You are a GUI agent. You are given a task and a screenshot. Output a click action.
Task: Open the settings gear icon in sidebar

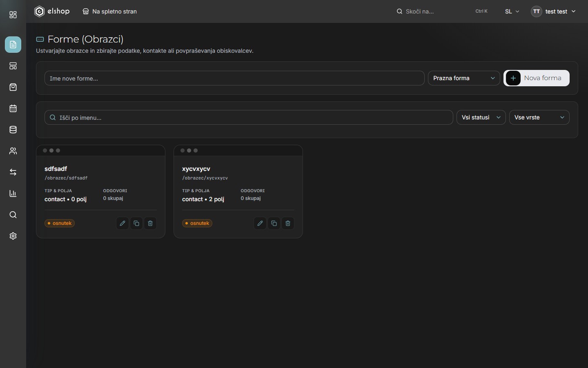click(x=13, y=236)
